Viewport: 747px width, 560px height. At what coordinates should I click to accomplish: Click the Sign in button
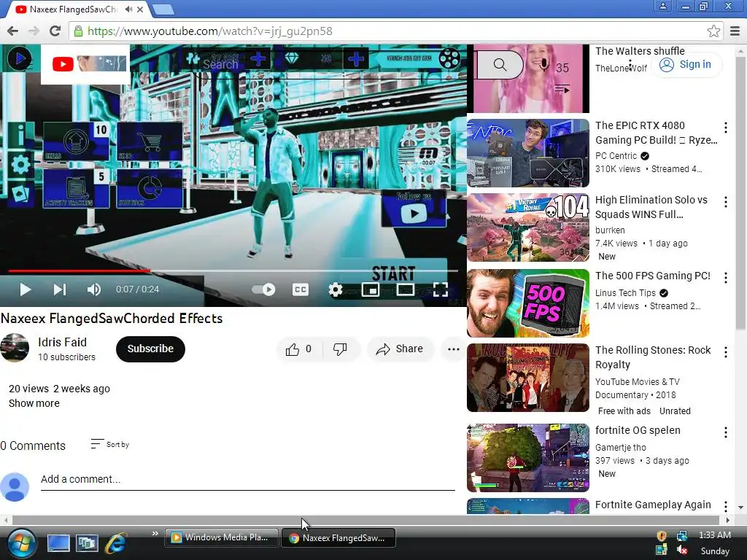click(687, 64)
